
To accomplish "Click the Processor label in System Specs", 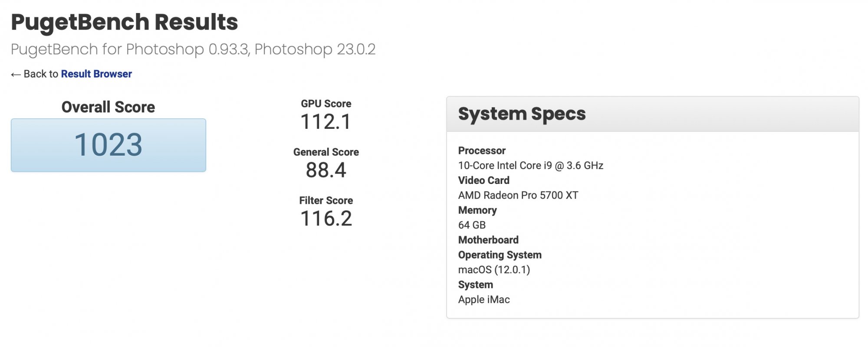I will point(482,151).
